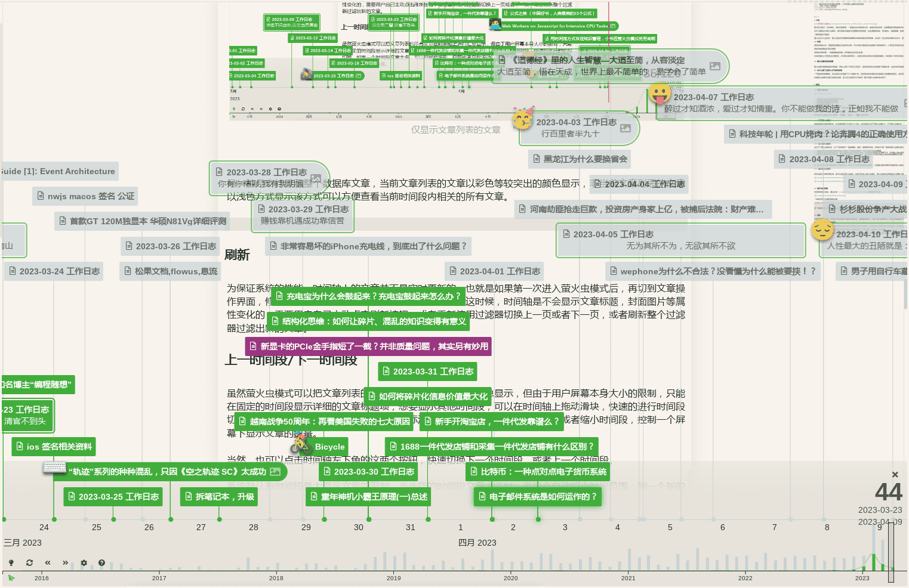909x588 pixels.
Task: Open the 2023-03-30 工作日志 entry
Action: click(x=368, y=472)
